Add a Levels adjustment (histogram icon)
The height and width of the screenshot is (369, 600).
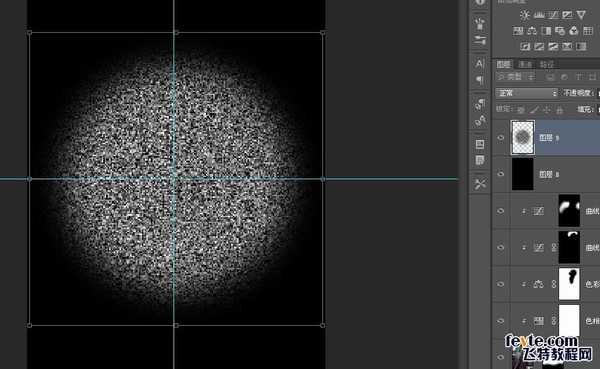539,15
